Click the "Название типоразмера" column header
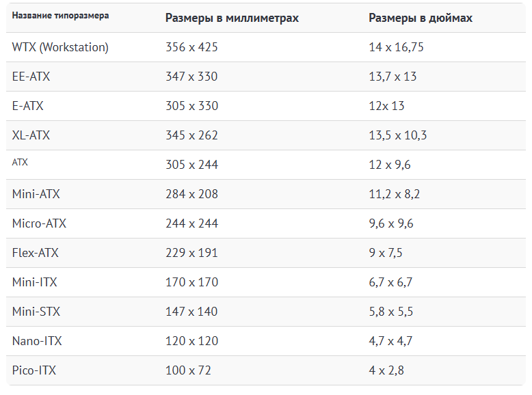Screen dimensions: 532x395 (60, 15)
